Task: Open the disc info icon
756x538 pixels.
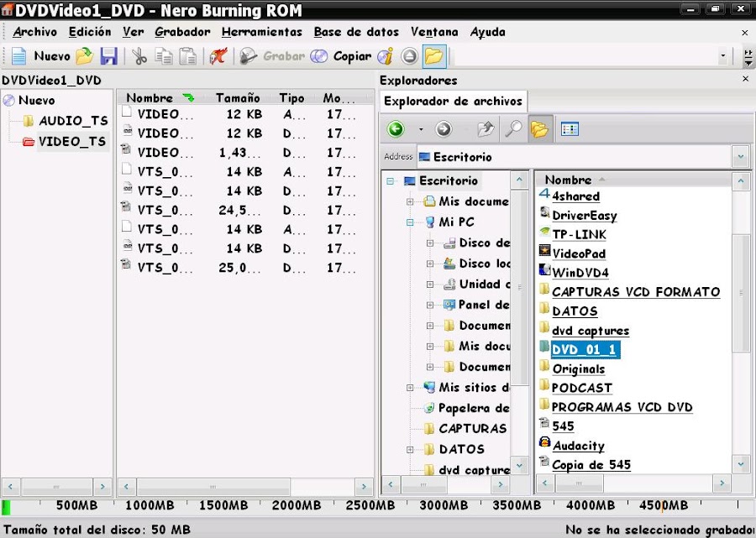Action: 386,56
